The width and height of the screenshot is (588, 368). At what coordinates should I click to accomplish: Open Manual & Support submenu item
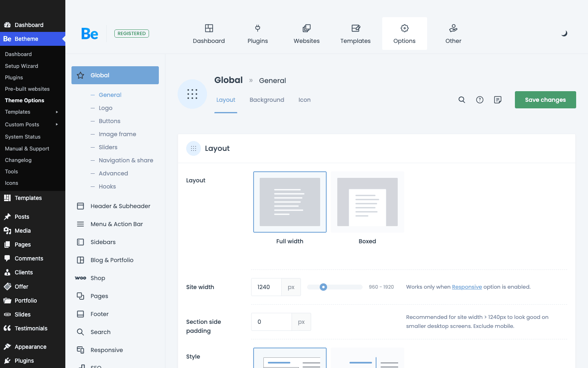(27, 148)
